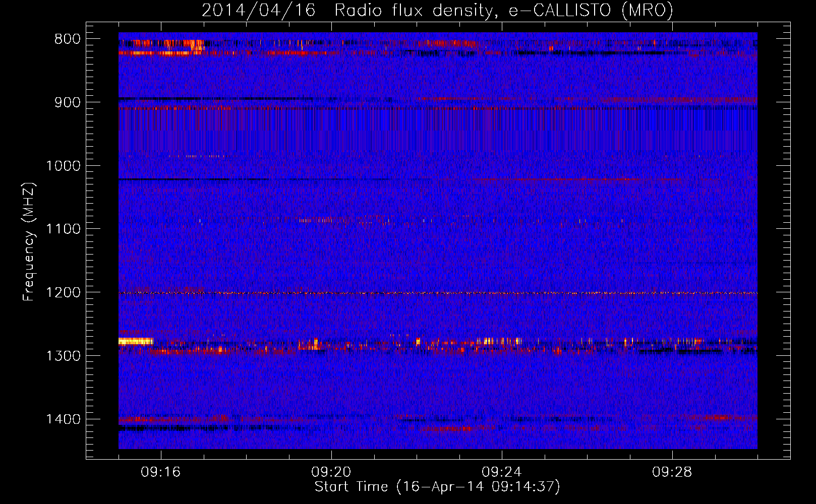Click the thin orange line at 1200 MHz

coord(438,293)
